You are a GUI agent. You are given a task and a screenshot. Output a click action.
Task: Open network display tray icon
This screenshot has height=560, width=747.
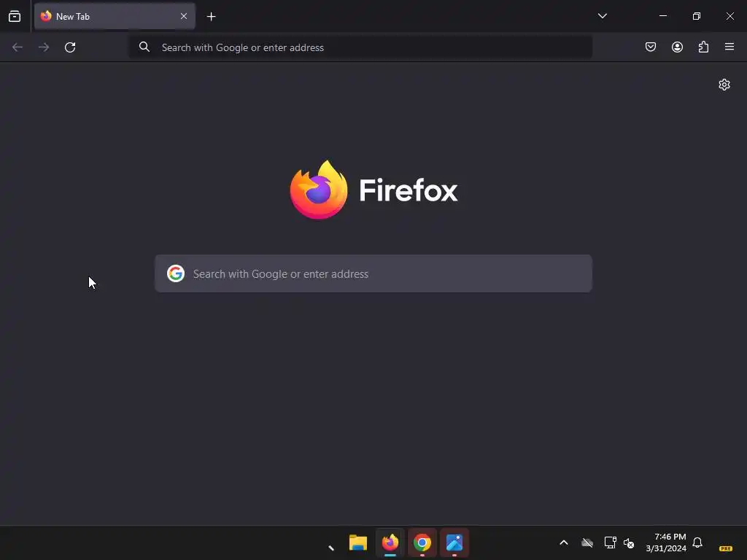[x=611, y=542]
